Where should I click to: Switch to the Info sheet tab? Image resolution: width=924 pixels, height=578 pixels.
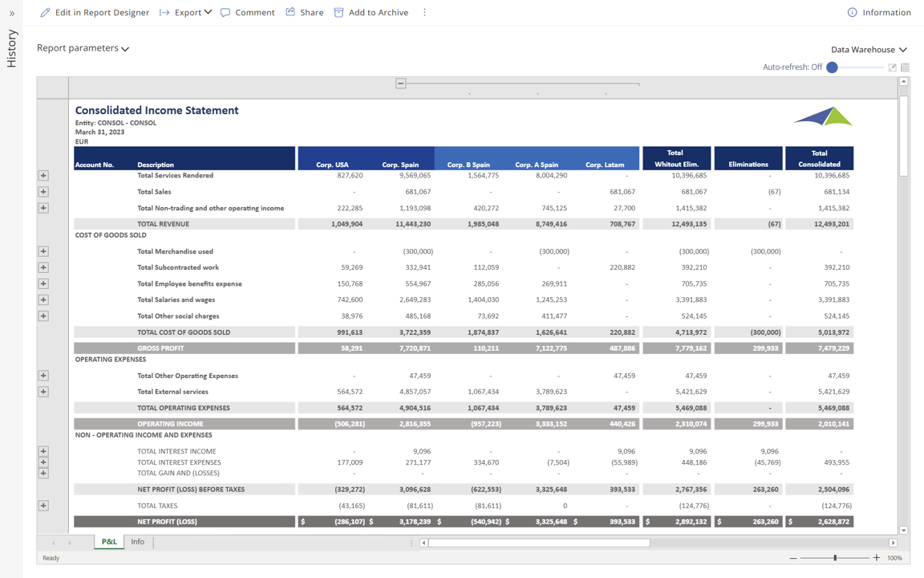tap(138, 542)
